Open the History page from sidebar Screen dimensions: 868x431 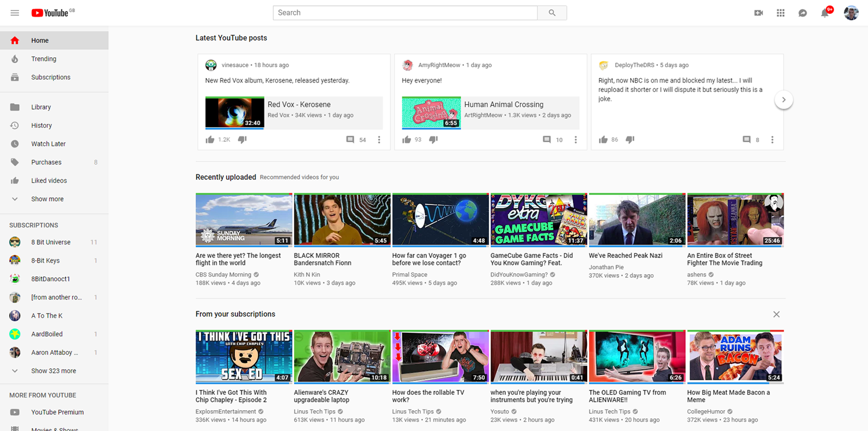pos(41,125)
